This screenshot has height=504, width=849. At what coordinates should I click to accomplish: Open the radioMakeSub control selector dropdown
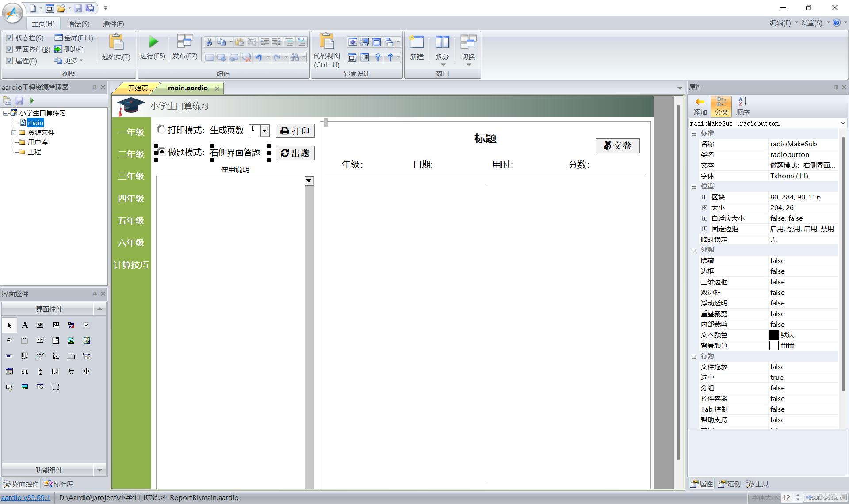(x=842, y=123)
